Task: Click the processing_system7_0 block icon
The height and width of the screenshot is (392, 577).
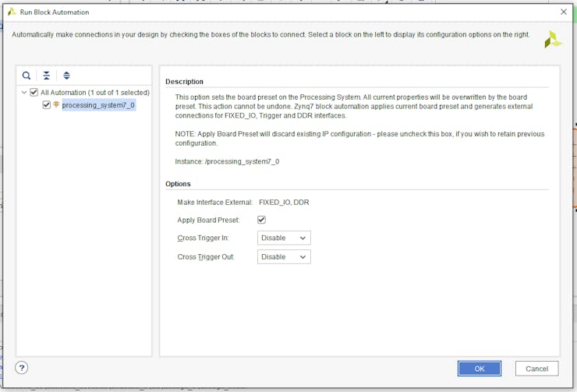Action: (56, 105)
